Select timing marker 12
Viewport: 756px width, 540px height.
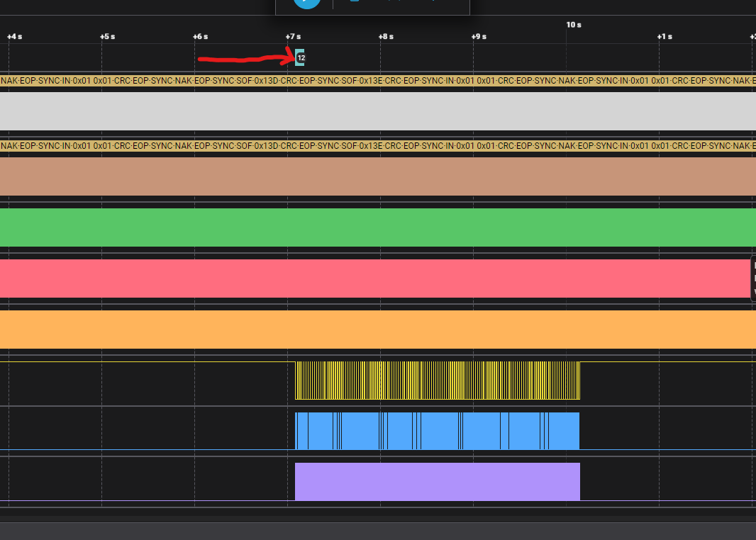click(301, 58)
